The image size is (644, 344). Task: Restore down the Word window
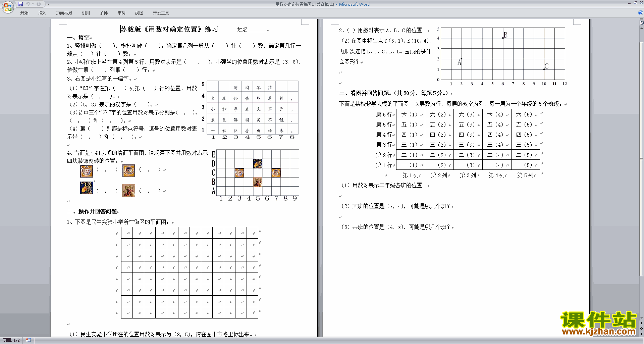pyautogui.click(x=635, y=3)
